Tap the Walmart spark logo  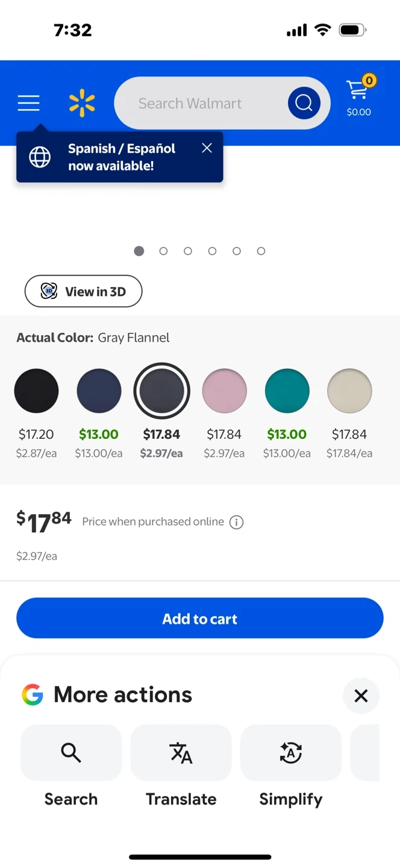pos(82,103)
